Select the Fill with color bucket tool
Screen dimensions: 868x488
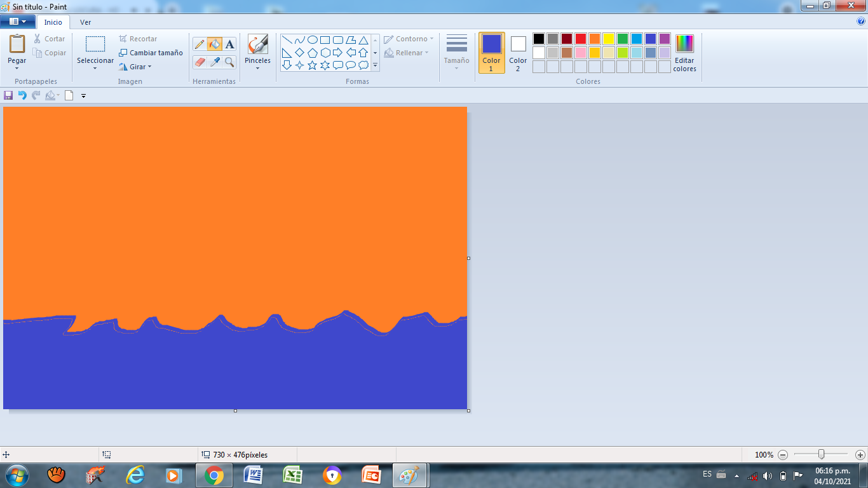pyautogui.click(x=215, y=44)
